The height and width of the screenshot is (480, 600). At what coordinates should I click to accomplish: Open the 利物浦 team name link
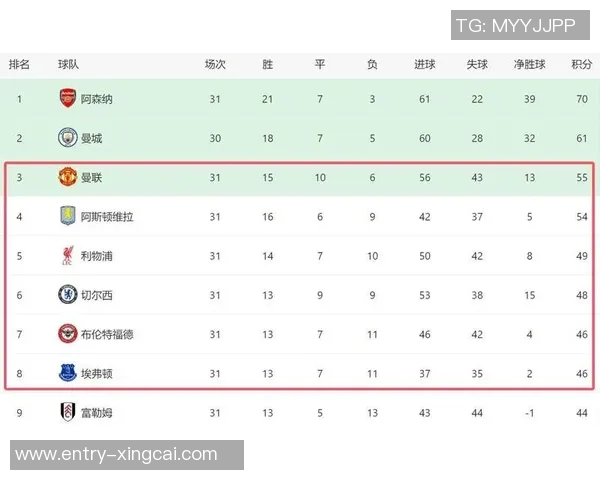pyautogui.click(x=97, y=256)
